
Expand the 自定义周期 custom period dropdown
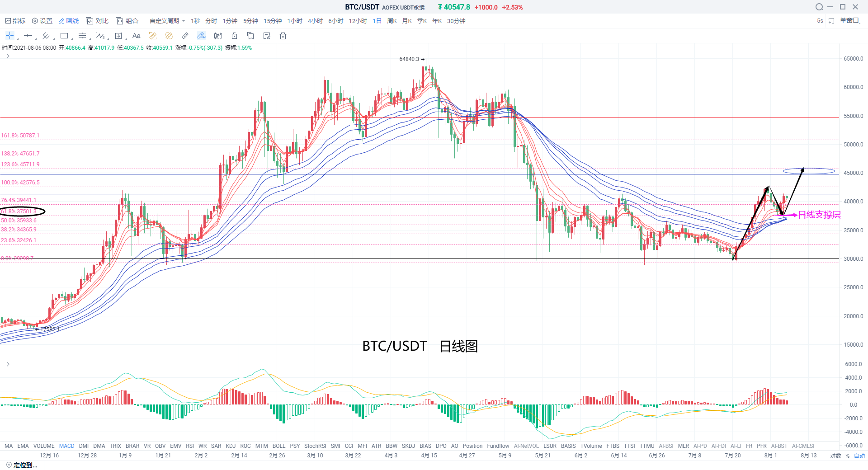pos(167,21)
